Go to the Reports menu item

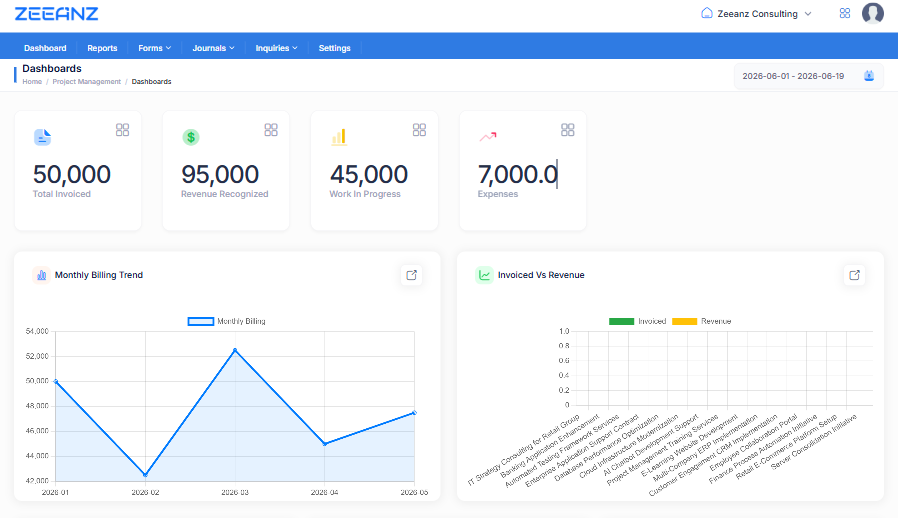[x=102, y=48]
